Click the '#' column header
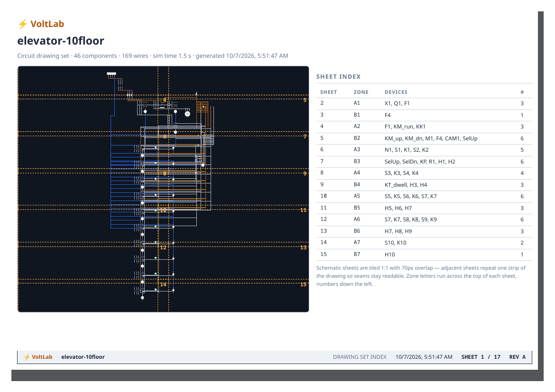The width and height of the screenshot is (555, 392). coord(522,92)
